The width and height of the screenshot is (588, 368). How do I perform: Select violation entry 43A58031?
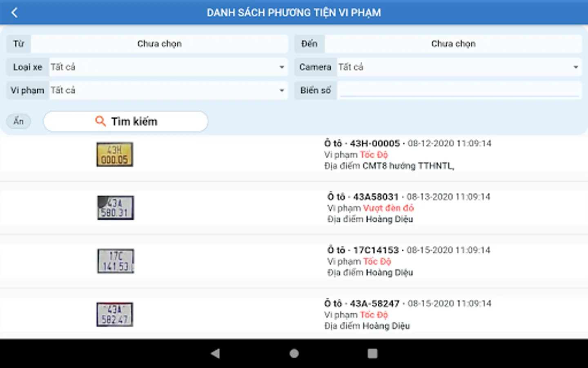click(x=294, y=208)
